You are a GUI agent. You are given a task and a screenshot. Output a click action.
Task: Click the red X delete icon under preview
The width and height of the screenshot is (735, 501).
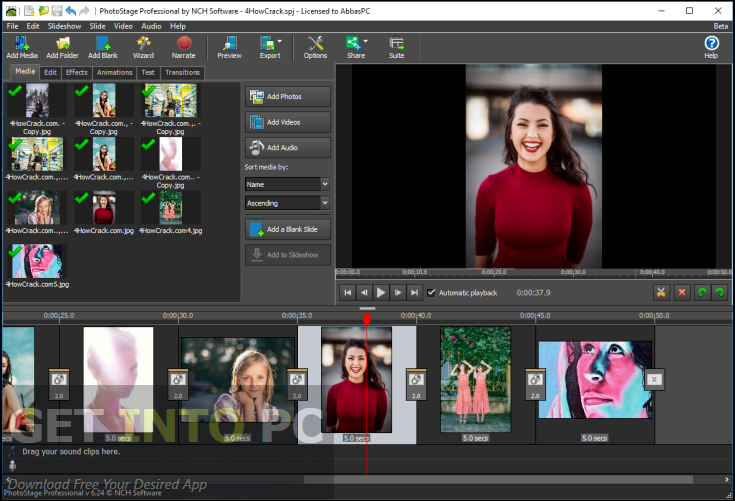pyautogui.click(x=682, y=292)
